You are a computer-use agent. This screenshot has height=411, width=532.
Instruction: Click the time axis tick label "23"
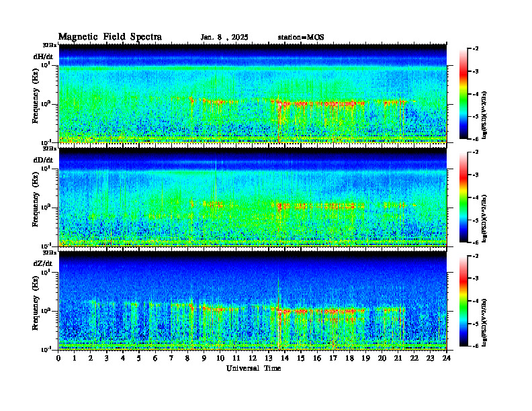click(431, 359)
